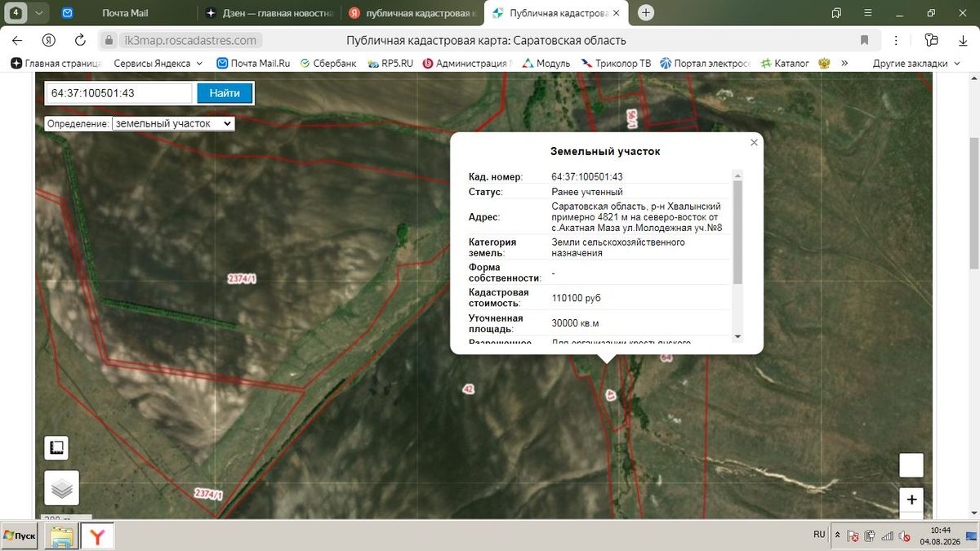Viewport: 980px width, 551px height.
Task: Click the Земли сельскохозяйственного назначения category value
Action: [x=618, y=247]
